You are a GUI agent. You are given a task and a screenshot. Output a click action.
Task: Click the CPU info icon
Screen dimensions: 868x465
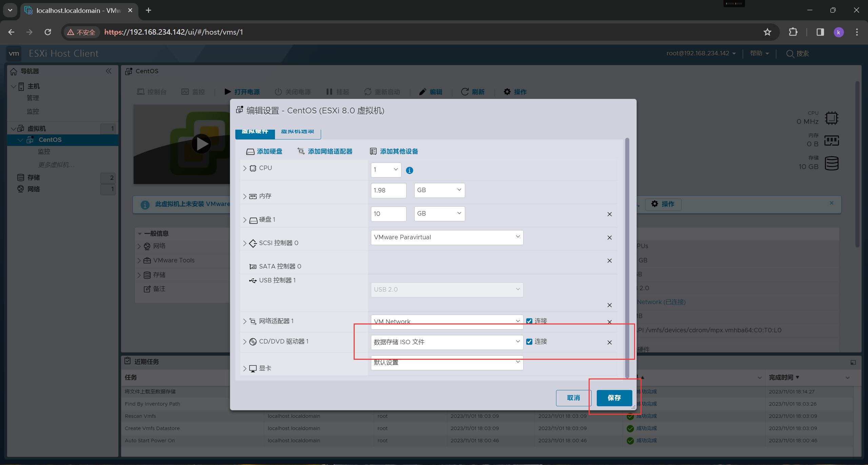[410, 170]
